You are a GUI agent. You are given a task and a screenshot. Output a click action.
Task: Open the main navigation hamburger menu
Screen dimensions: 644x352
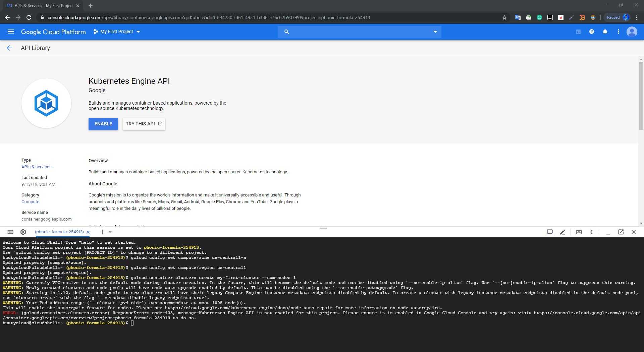point(11,32)
